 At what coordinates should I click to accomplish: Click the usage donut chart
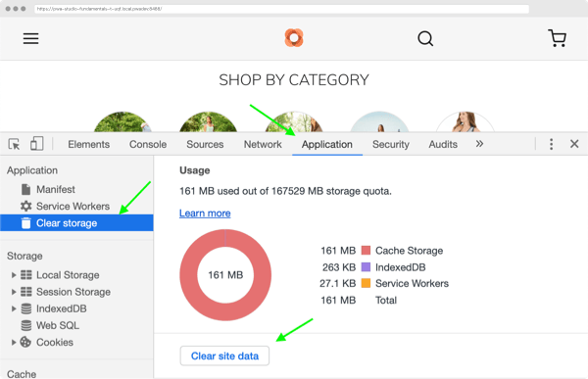click(225, 275)
